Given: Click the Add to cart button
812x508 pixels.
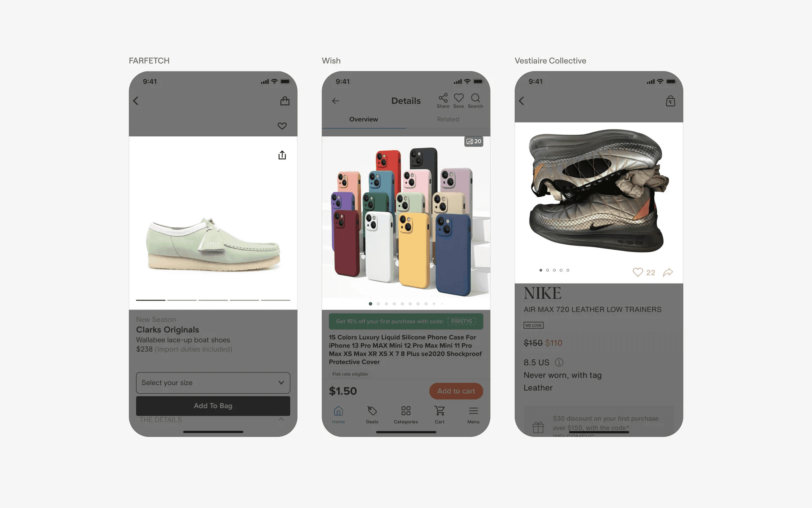Looking at the screenshot, I should point(456,391).
